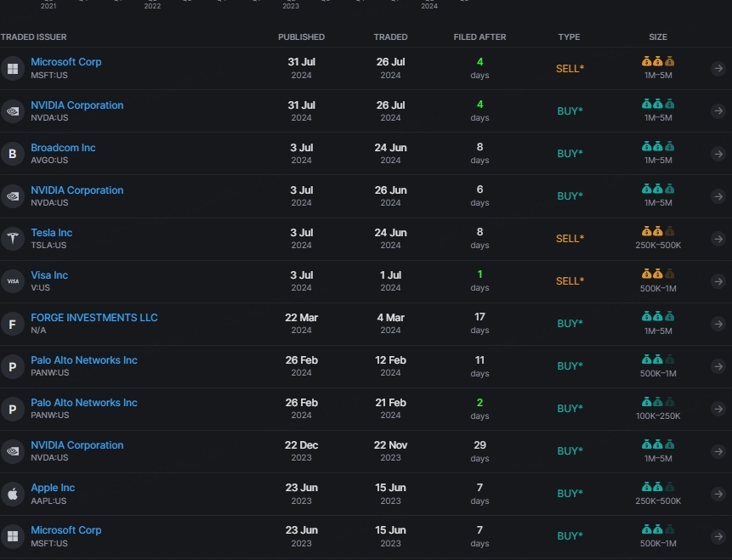Open Palo Alto Networks link, 12 Feb trade
This screenshot has height=560, width=732.
point(84,359)
